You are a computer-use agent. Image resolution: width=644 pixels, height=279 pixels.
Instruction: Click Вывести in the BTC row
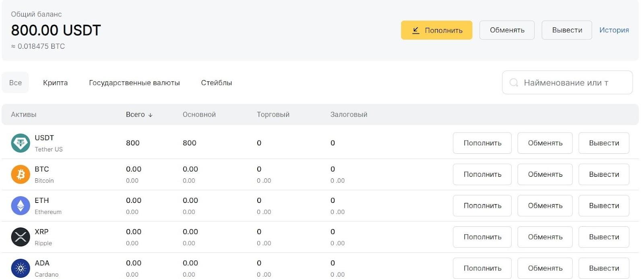click(x=604, y=174)
